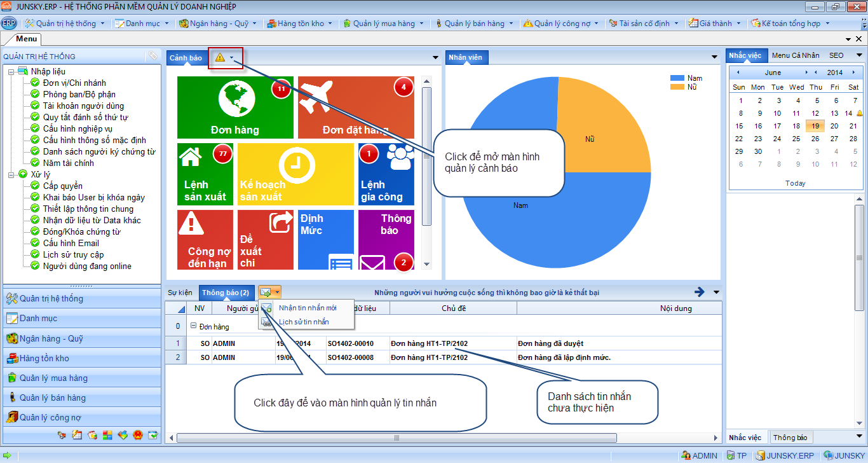Open the Đơn hàng globe tile
The image size is (868, 463).
coord(235,107)
